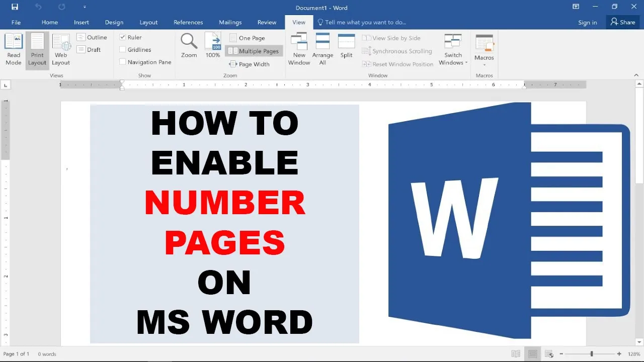Fit to Page Width
This screenshot has width=644, height=362.
[250, 64]
